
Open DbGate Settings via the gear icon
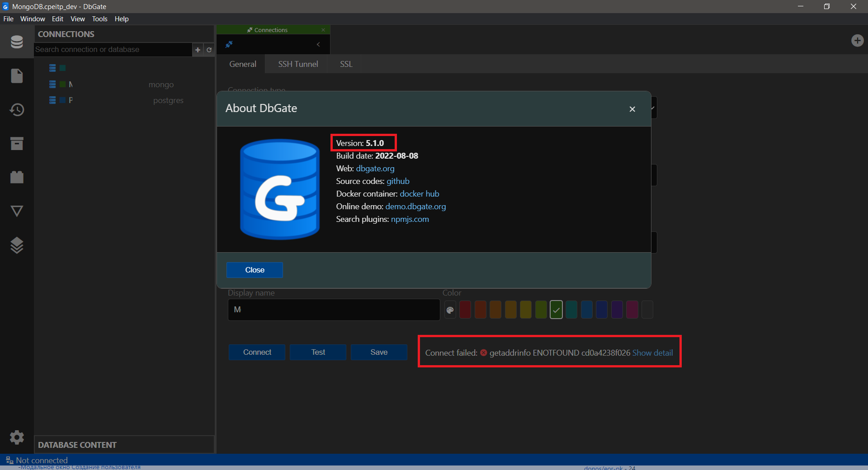tap(17, 437)
